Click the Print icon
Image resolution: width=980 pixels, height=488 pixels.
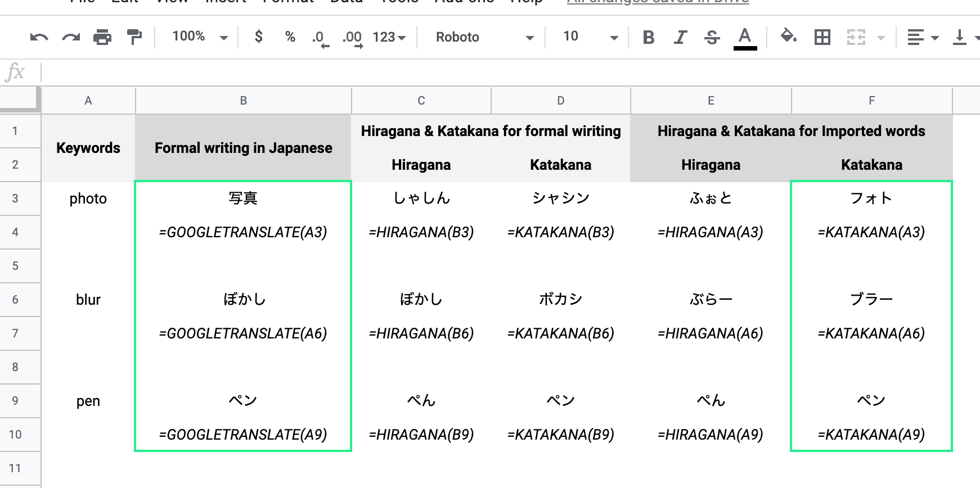pos(102,37)
